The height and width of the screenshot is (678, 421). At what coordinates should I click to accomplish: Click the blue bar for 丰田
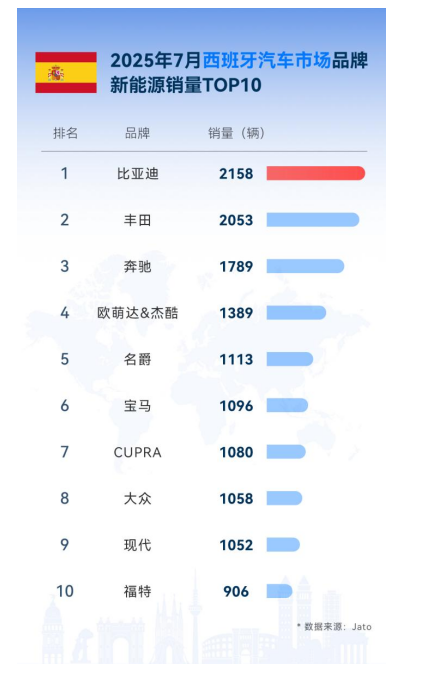pos(313,220)
